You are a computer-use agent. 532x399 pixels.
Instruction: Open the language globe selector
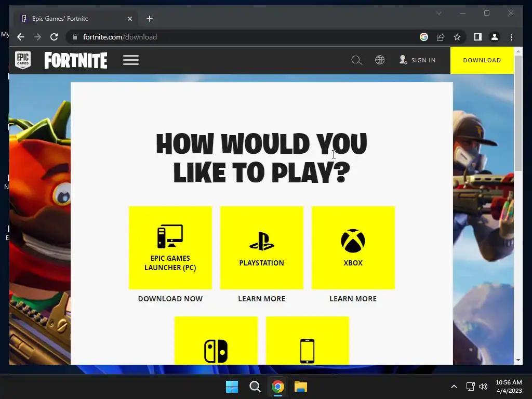point(380,60)
